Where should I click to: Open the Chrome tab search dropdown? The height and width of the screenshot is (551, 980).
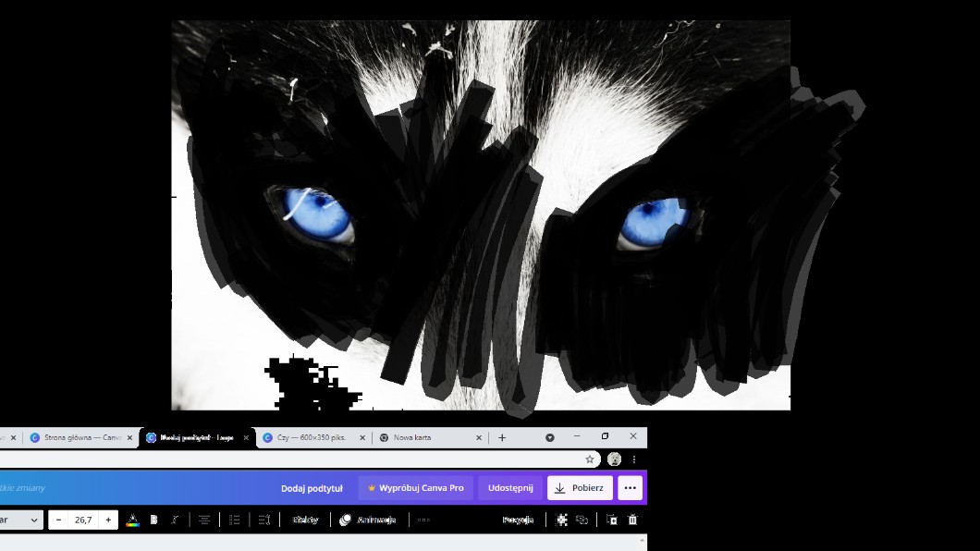click(x=550, y=437)
